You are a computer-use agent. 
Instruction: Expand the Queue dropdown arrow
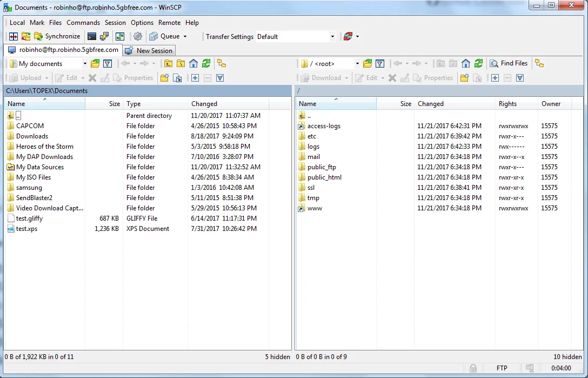tap(185, 37)
